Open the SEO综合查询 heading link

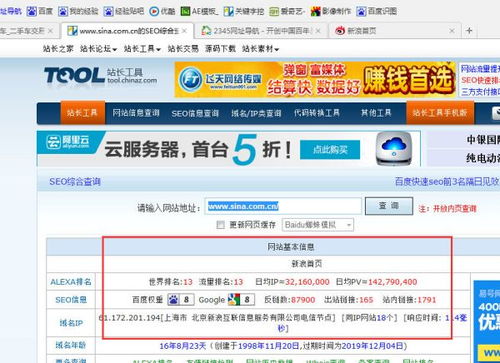[75, 182]
